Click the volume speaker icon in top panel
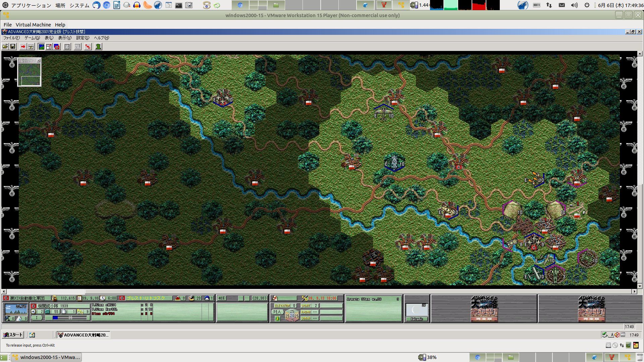Image resolution: width=644 pixels, height=362 pixels. (x=574, y=5)
